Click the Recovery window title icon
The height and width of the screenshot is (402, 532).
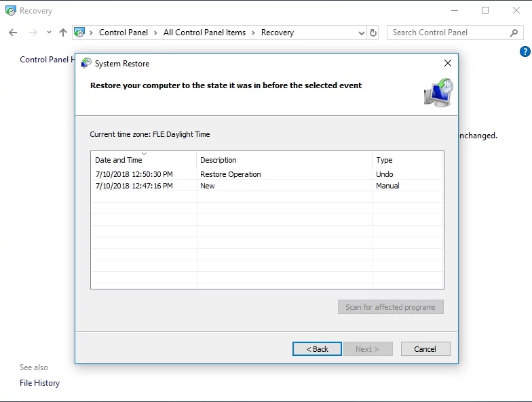[11, 11]
